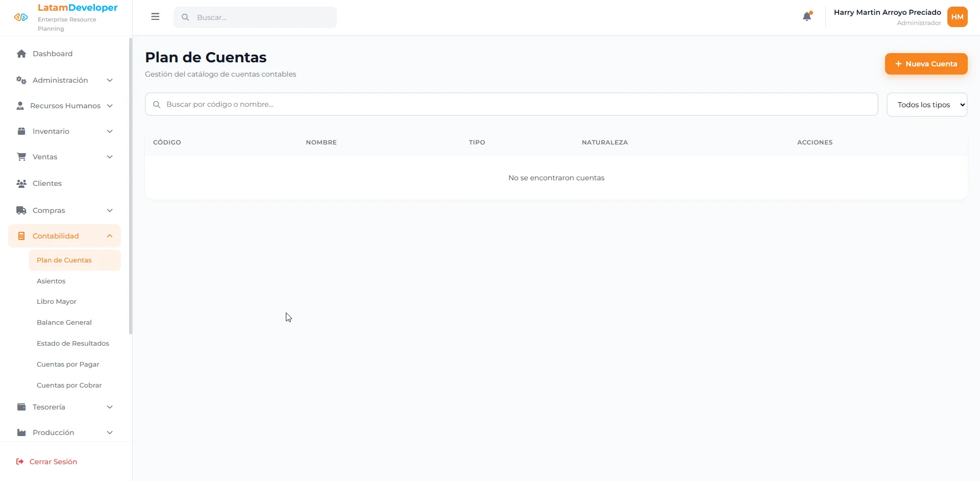Select Plan de Cuentas submenu item

coord(75,260)
